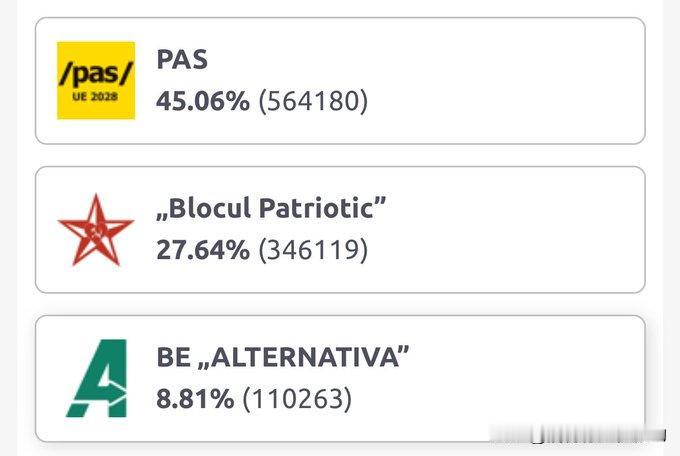The width and height of the screenshot is (680, 456).
Task: Click the green A Alternativa logo
Action: 97,378
